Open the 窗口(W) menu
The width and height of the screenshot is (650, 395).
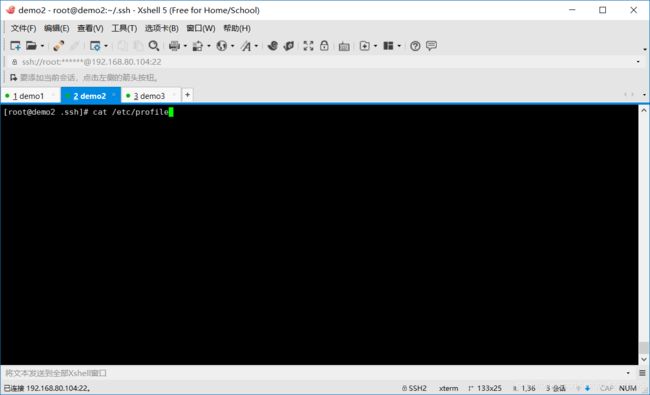click(201, 28)
